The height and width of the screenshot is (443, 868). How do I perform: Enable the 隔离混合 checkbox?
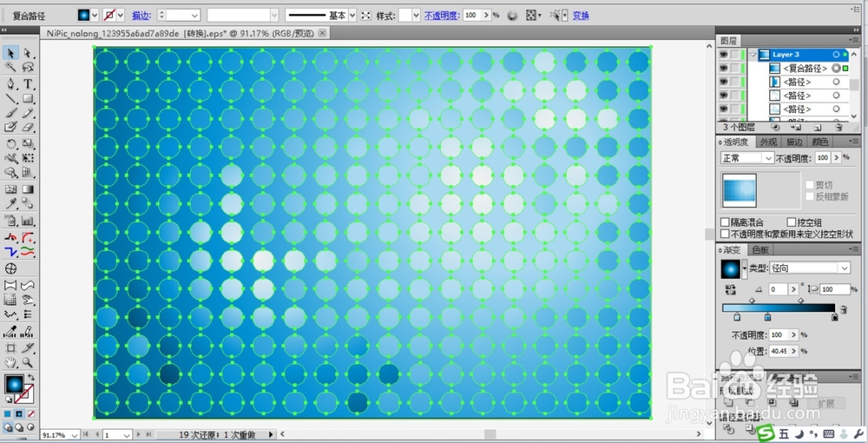pyautogui.click(x=725, y=222)
